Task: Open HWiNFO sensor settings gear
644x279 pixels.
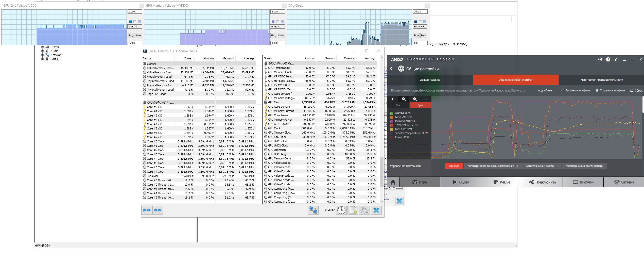Action: 364,210
